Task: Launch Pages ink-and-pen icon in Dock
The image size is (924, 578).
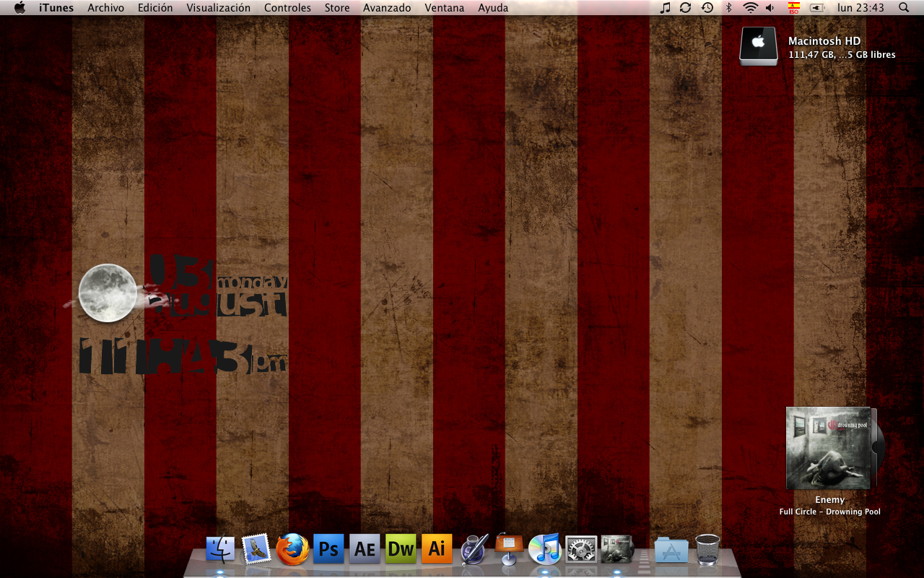Action: click(474, 550)
